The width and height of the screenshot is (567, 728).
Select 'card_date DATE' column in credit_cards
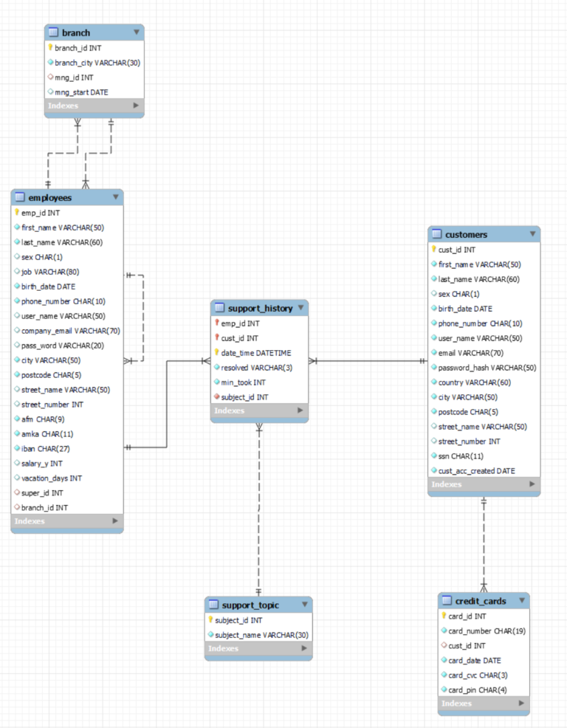[x=484, y=660]
